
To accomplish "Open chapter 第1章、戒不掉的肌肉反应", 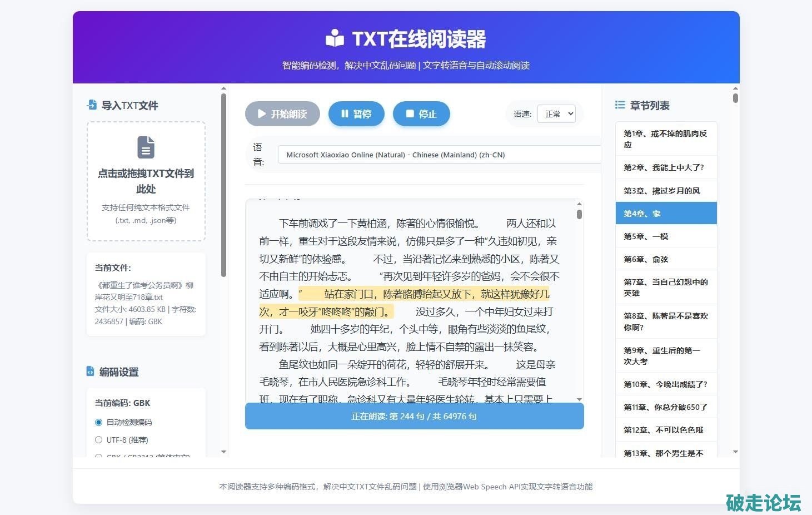I will (666, 139).
